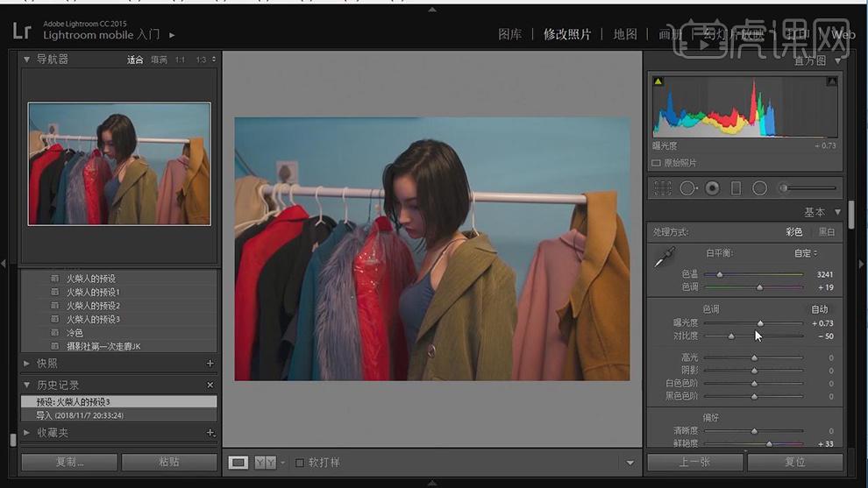
Task: Adjust the 对比度 slider handle
Action: coord(731,336)
